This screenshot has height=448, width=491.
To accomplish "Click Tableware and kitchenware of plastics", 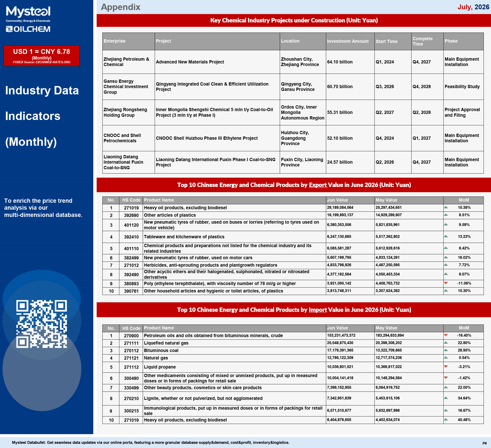I will (184, 237).
